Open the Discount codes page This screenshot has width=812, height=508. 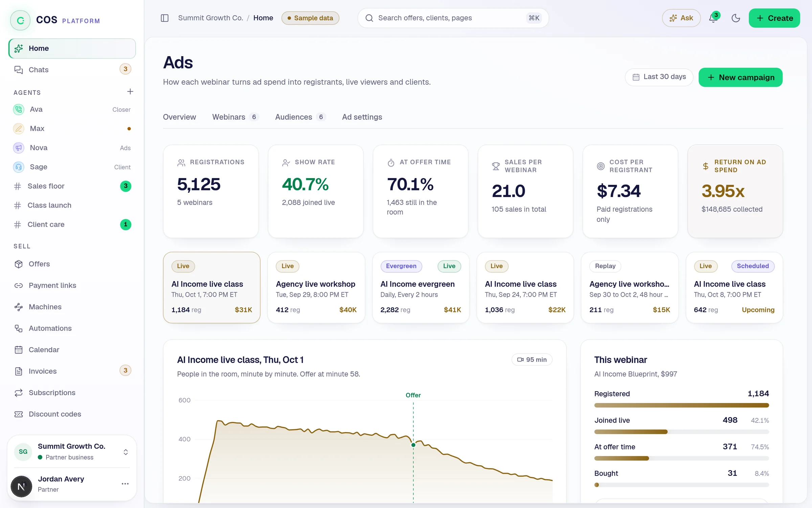pos(72,414)
